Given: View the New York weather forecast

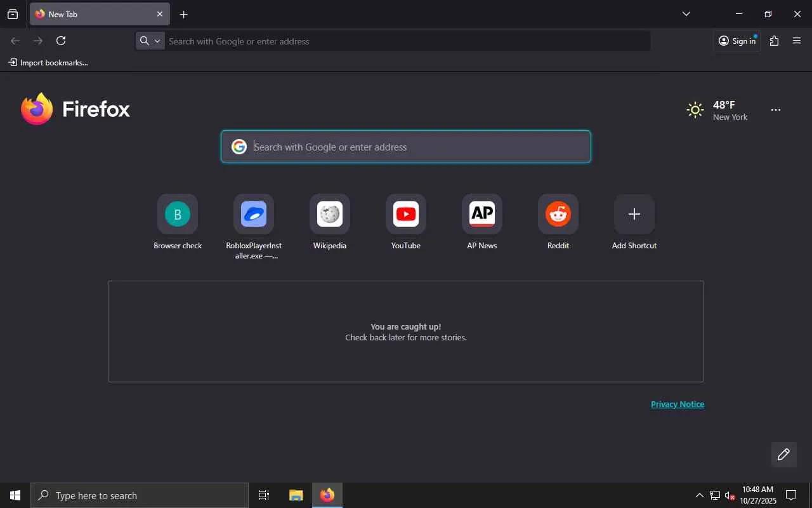Looking at the screenshot, I should pyautogui.click(x=717, y=110).
